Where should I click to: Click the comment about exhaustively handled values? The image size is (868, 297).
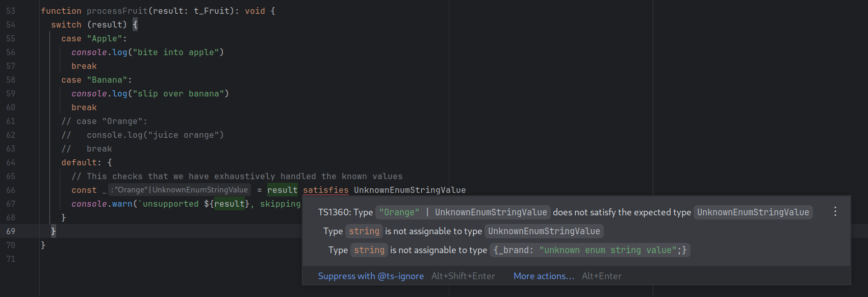tap(237, 176)
